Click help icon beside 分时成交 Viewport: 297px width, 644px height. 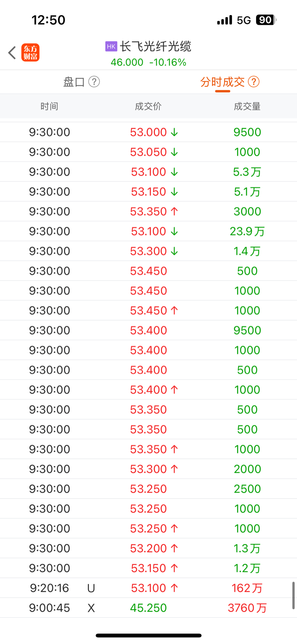[254, 82]
